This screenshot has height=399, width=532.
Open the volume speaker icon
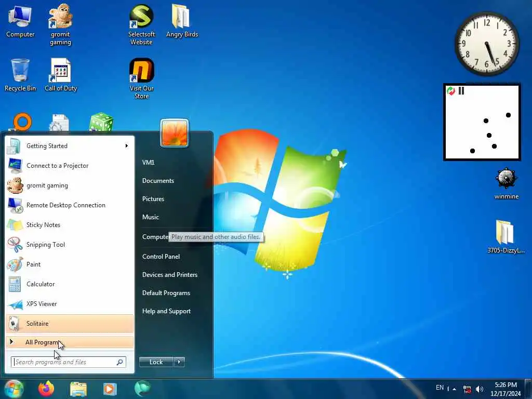(480, 389)
